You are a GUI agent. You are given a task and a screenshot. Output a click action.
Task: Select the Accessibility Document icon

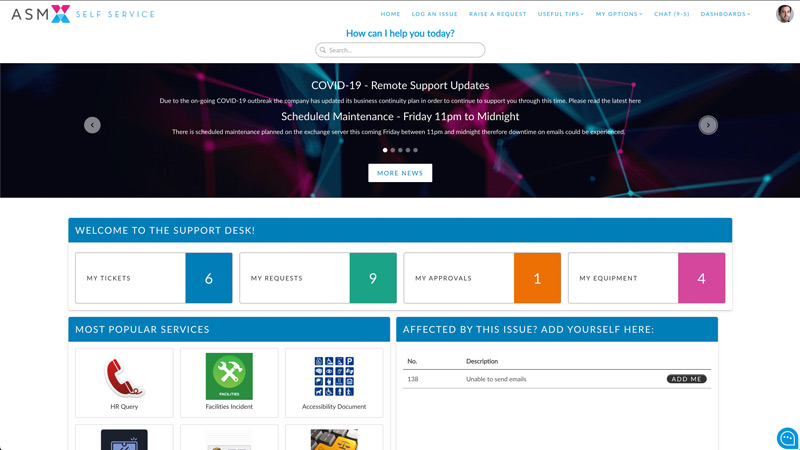point(334,377)
